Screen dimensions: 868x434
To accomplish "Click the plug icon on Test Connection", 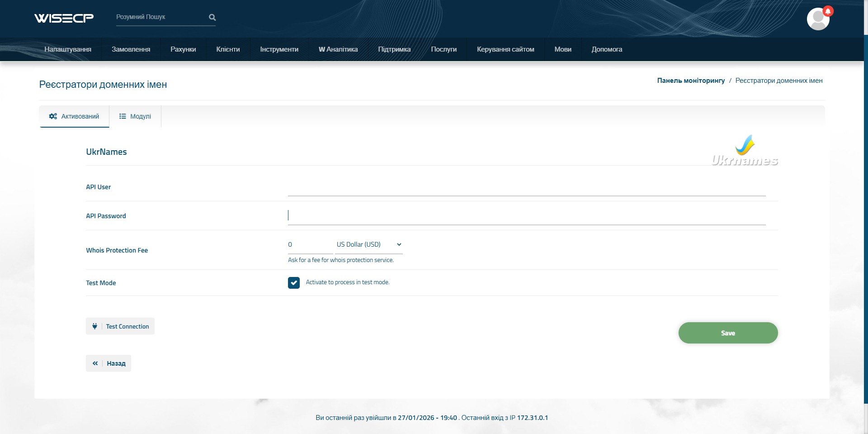I will click(x=95, y=326).
